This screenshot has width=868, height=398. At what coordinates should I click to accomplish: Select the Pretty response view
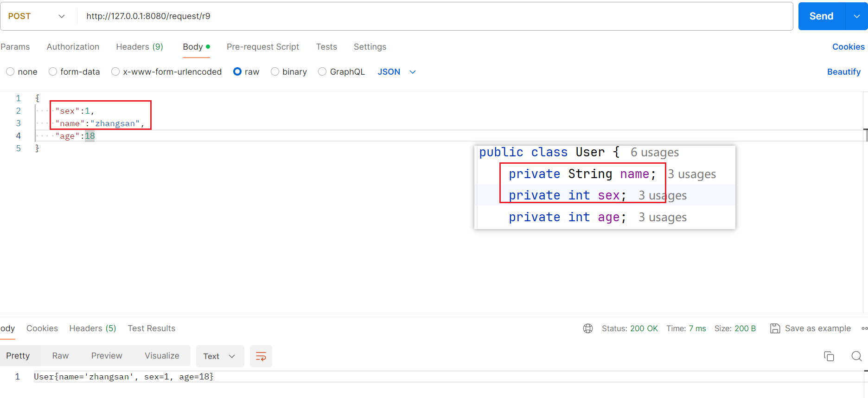pos(18,356)
